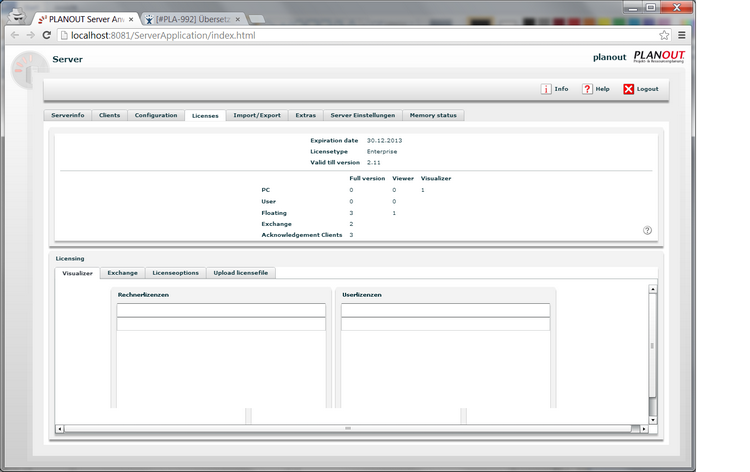750x472 pixels.
Task: Click the Rechnerlizenzen heading
Action: (x=143, y=295)
